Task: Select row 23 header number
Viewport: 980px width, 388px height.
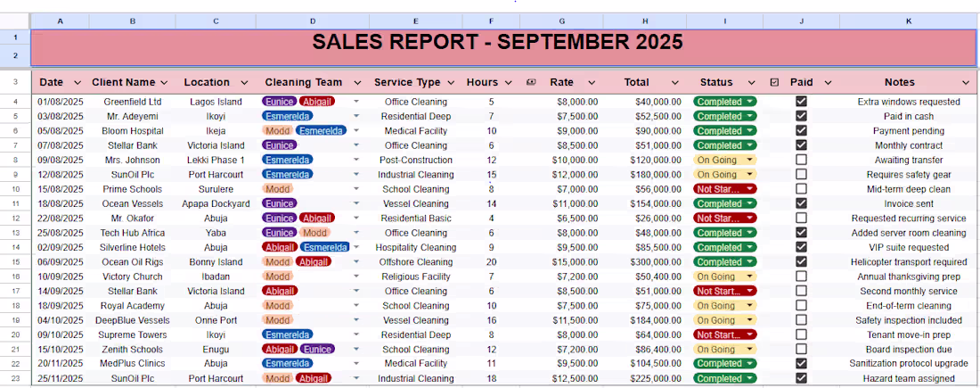Action: pyautogui.click(x=15, y=378)
